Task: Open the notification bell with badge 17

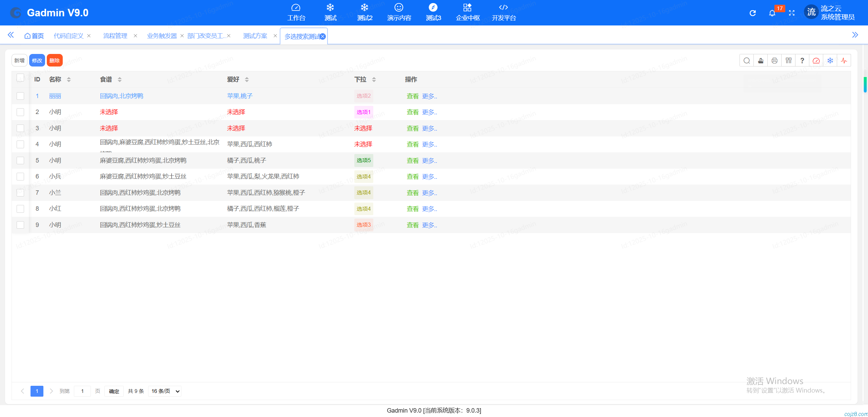Action: (772, 13)
